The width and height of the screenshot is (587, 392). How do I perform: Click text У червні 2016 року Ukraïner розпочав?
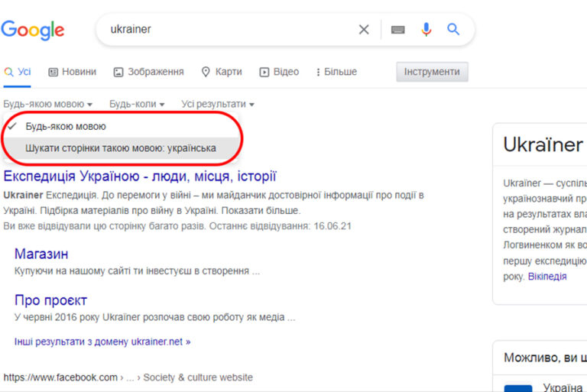coord(154,317)
